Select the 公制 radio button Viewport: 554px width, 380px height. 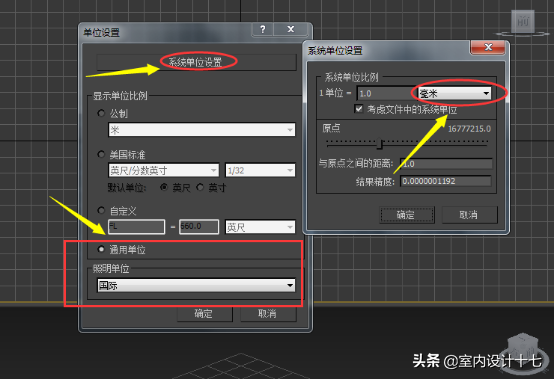101,113
